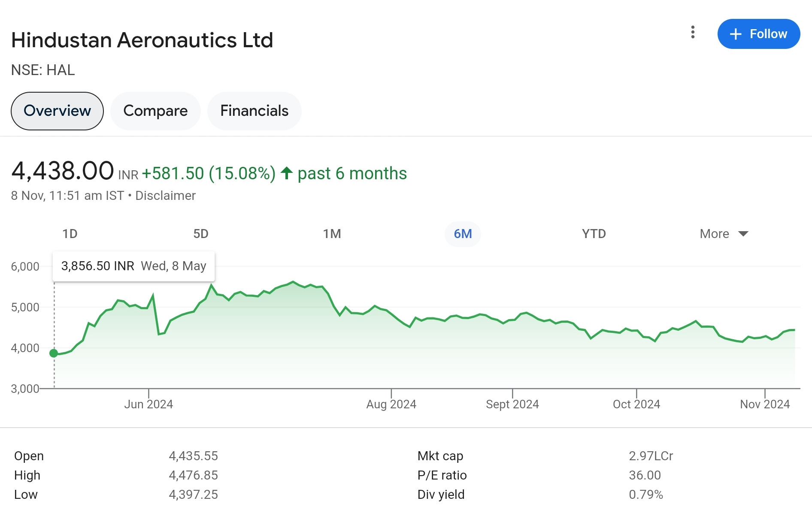Click the Div yield value 0.79%
This screenshot has height=519, width=812.
pos(646,494)
